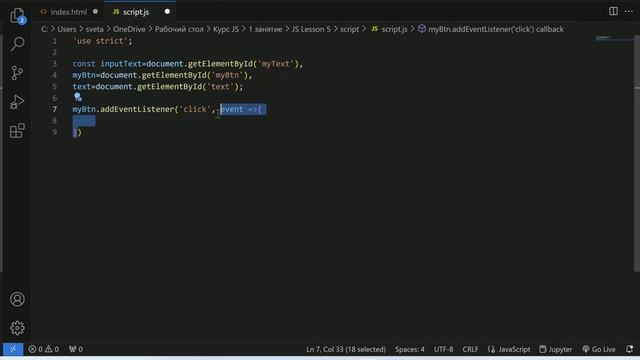Click Ln 7, Col 33 go-to-line status
This screenshot has width=640, height=360.
346,349
